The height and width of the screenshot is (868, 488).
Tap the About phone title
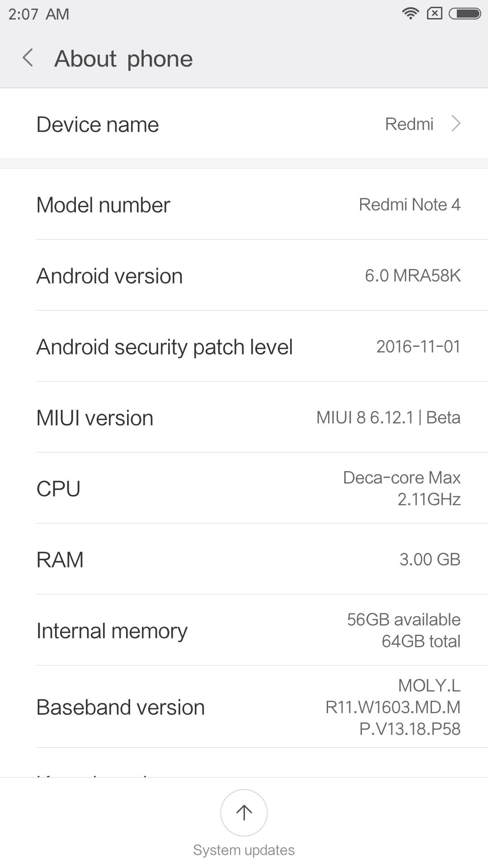click(x=123, y=59)
